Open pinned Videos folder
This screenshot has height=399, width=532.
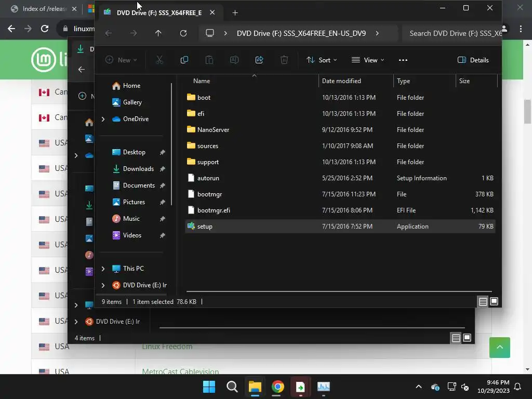132,235
